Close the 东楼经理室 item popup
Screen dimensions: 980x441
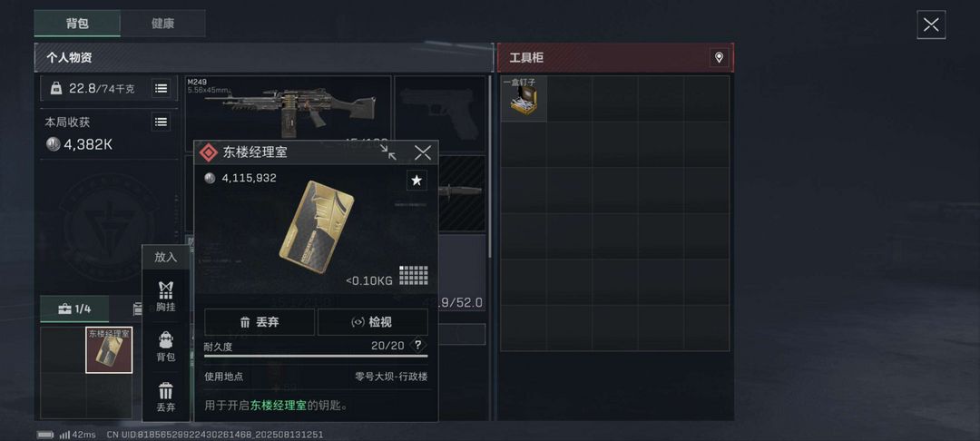point(423,152)
